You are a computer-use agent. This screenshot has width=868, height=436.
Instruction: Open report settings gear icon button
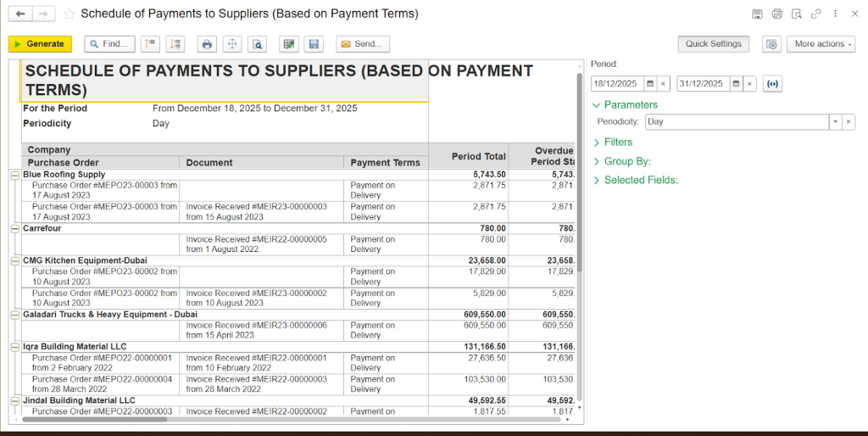coord(771,44)
